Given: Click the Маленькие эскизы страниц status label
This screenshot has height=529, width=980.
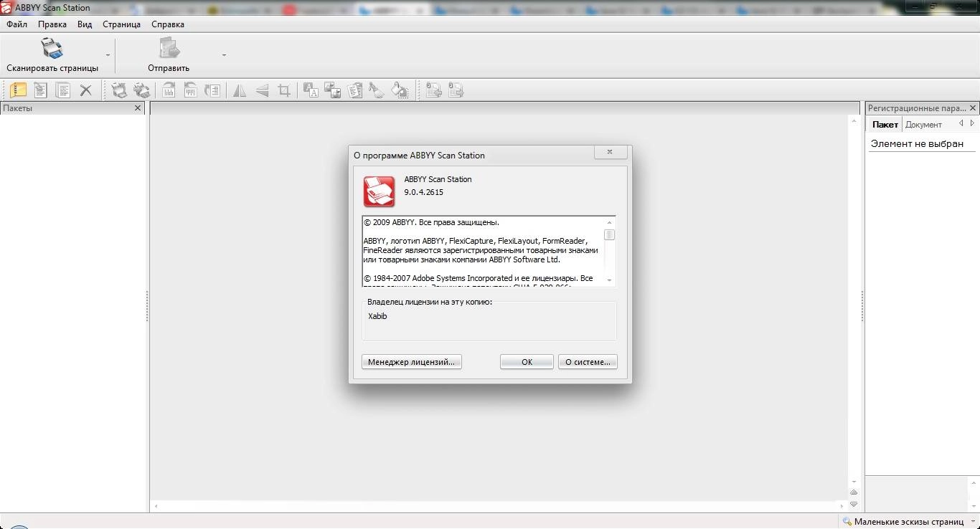Looking at the screenshot, I should pyautogui.click(x=909, y=522).
